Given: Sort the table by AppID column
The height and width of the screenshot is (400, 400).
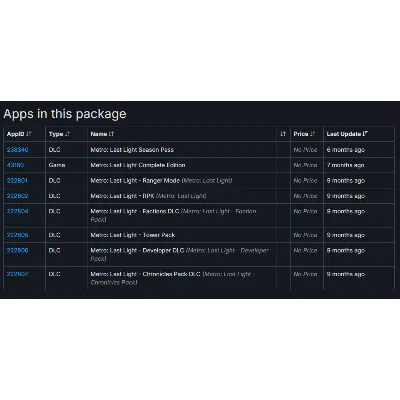Looking at the screenshot, I should 19,134.
